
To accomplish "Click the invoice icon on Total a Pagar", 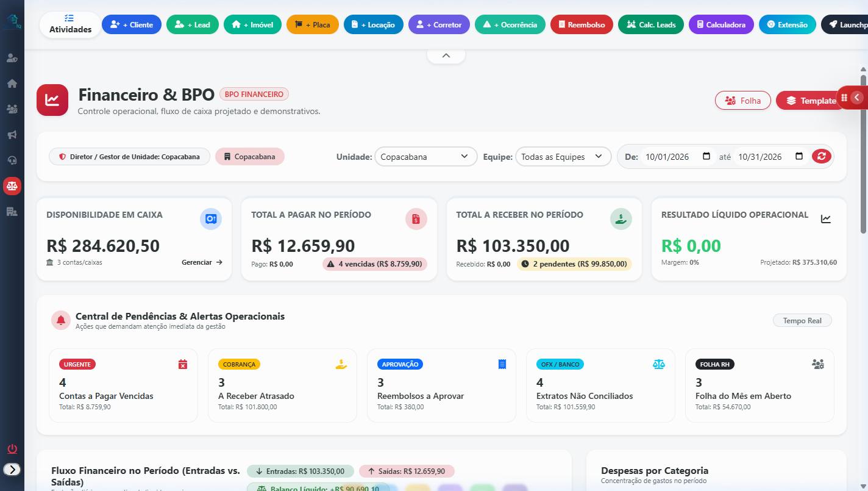I will click(416, 219).
